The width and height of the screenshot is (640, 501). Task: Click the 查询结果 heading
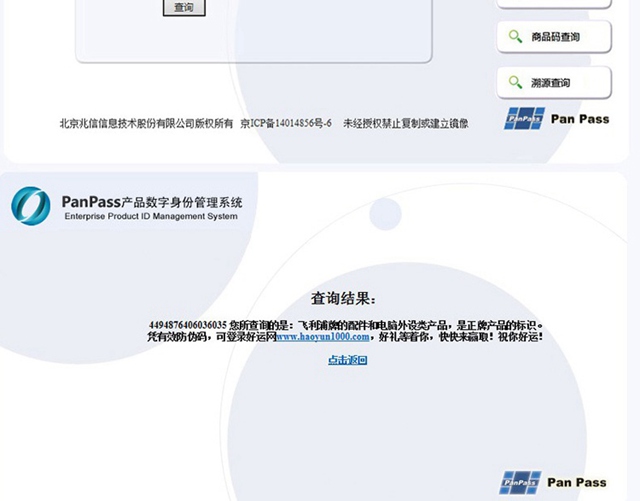click(x=344, y=299)
